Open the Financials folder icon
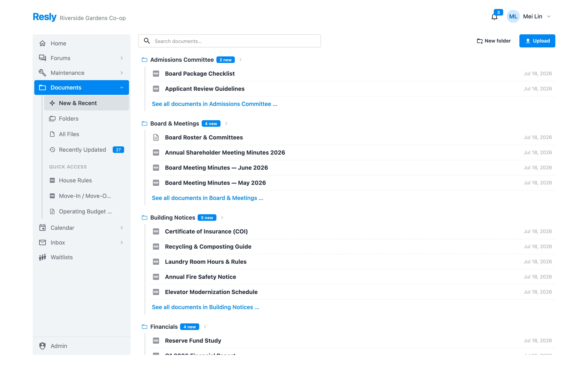This screenshot has height=368, width=588. point(145,327)
